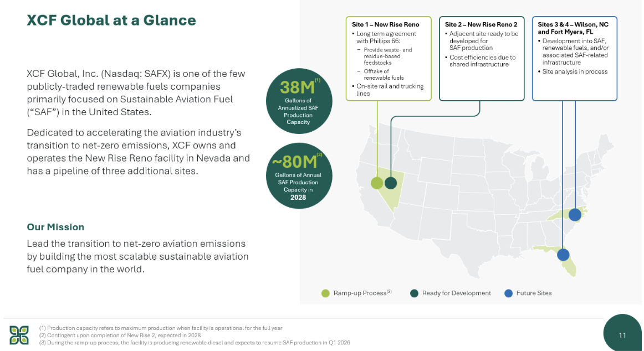
Task: Click the XCF Global at a Glance title
Action: click(111, 20)
